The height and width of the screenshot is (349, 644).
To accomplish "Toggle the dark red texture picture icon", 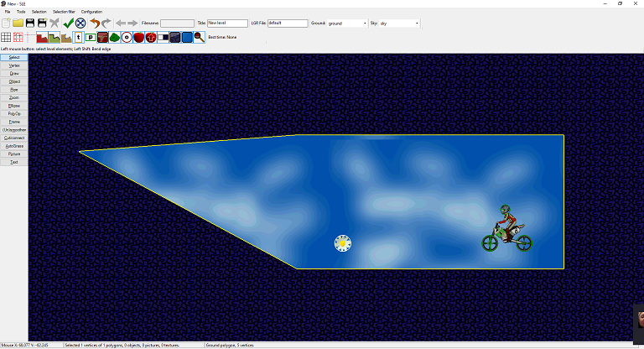I will click(x=102, y=38).
